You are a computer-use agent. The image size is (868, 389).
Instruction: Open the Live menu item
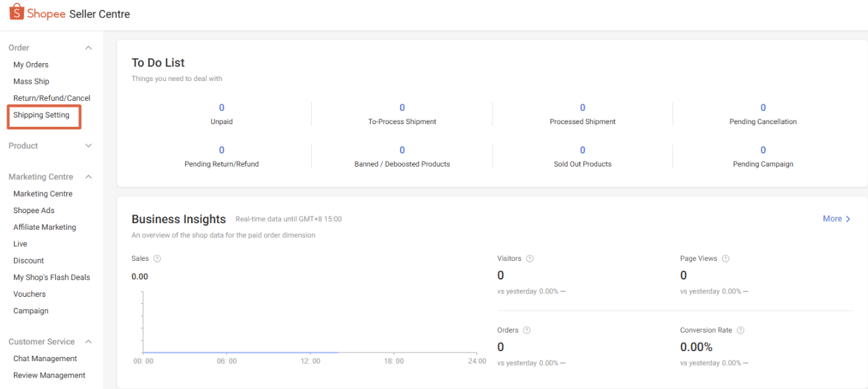tap(20, 244)
